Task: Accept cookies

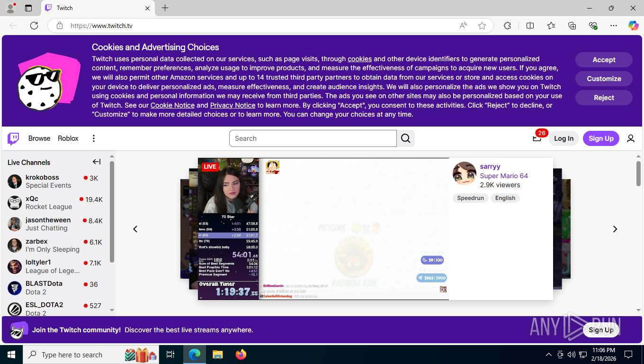Action: click(604, 60)
